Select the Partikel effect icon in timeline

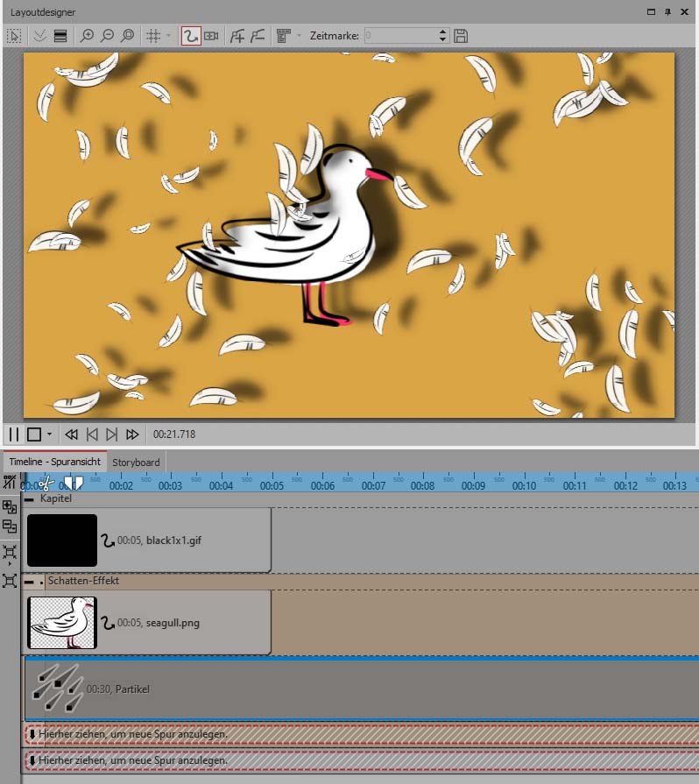(57, 688)
